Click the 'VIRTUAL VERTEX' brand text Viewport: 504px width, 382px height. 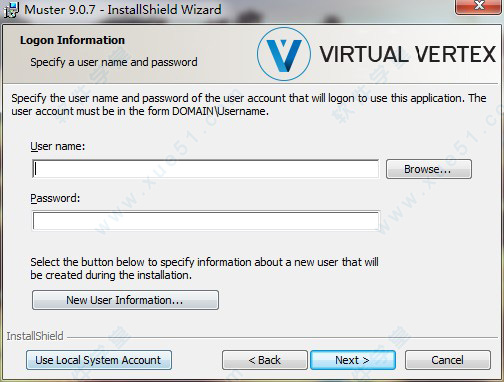[408, 54]
